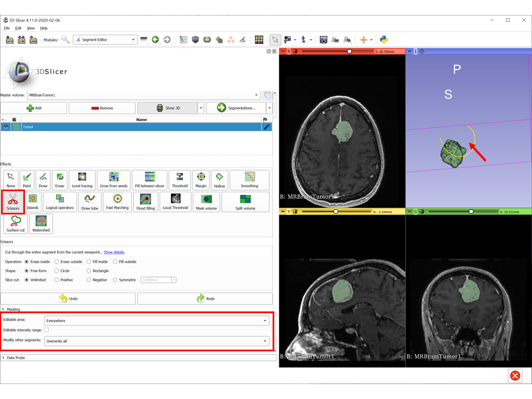Viewport: 532px width, 399px height.
Task: Open the View menu
Action: (x=30, y=28)
